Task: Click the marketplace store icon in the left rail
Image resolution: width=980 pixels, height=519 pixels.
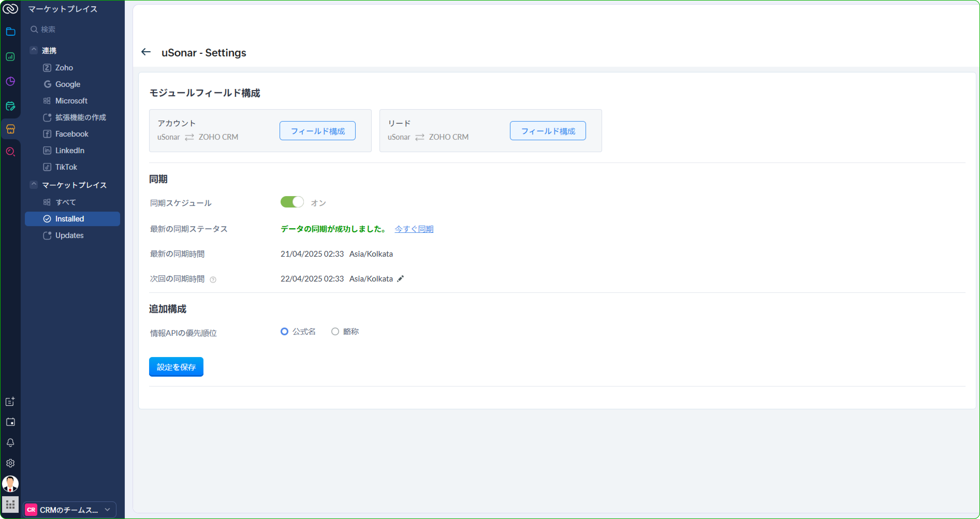Action: coord(10,129)
